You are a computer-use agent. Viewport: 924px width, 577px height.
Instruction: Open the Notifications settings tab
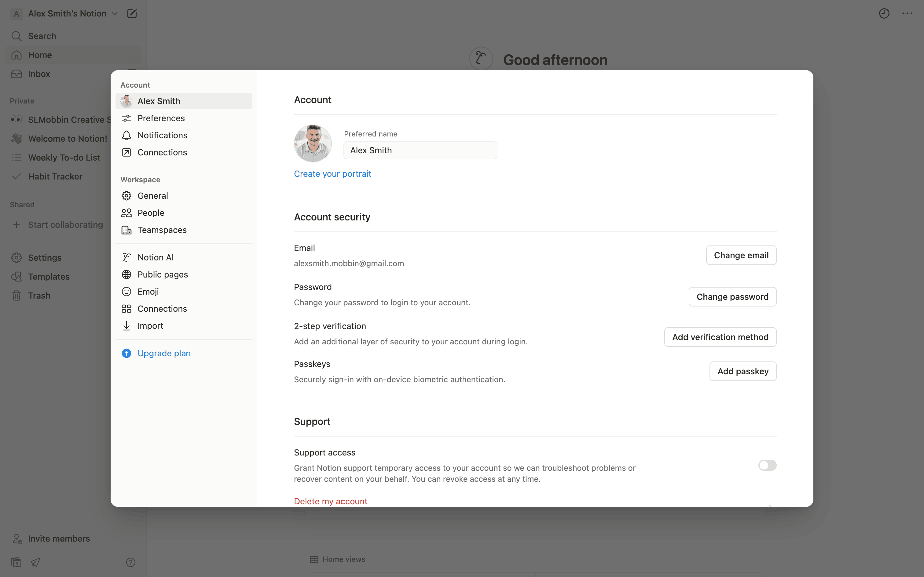(x=162, y=135)
